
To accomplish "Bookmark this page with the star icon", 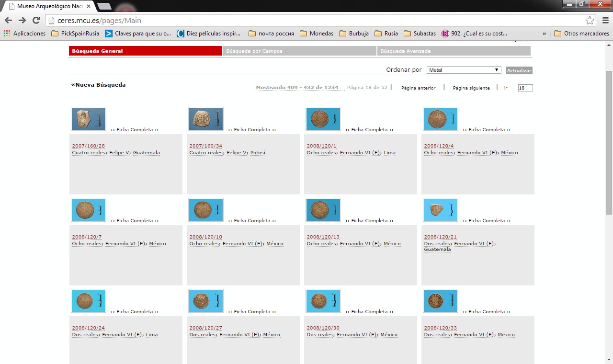I will [x=590, y=21].
